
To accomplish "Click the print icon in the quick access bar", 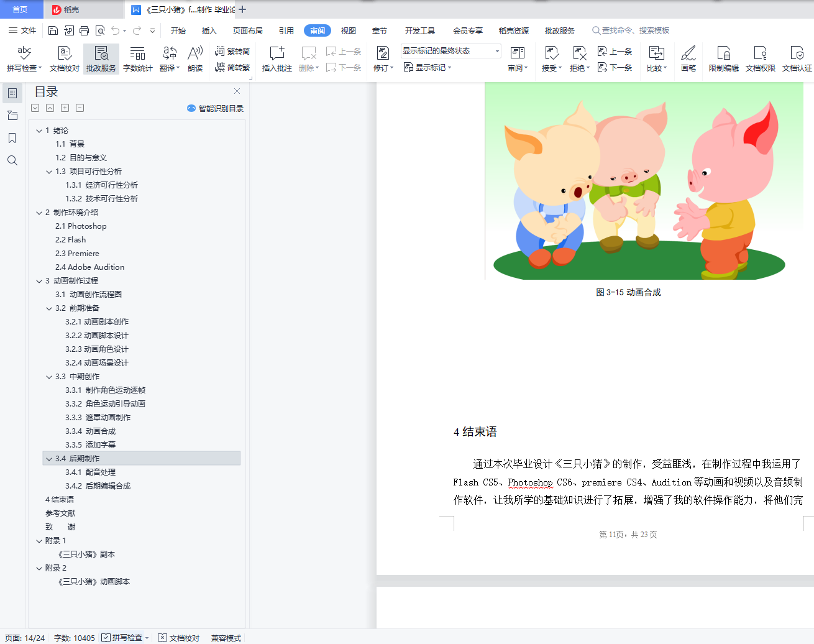I will [85, 30].
